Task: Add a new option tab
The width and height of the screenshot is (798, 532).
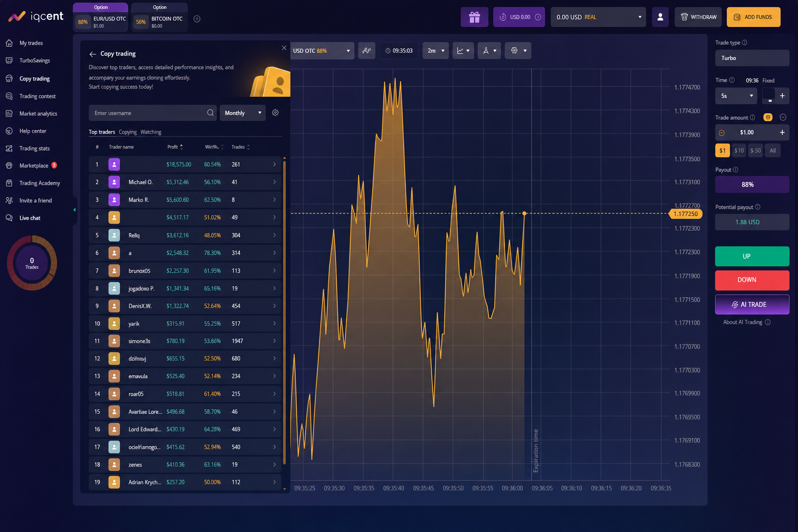Action: coord(197,19)
